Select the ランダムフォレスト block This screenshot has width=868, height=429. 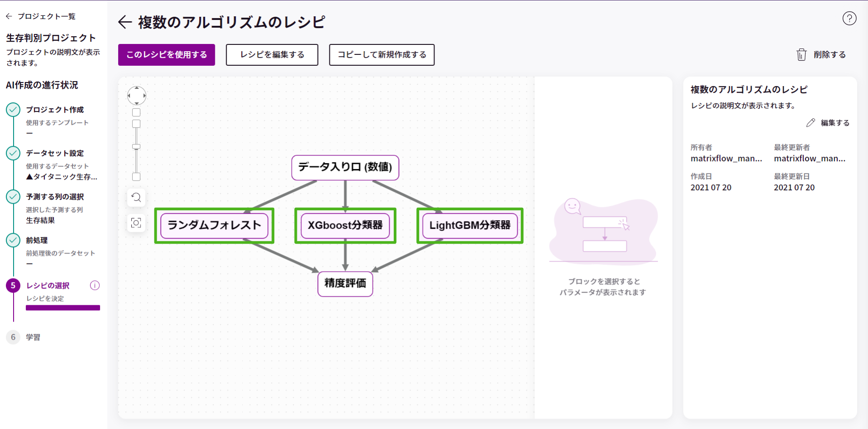[215, 226]
